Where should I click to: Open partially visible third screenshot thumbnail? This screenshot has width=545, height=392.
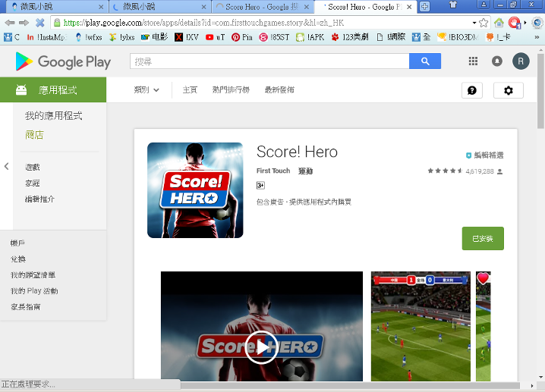[483, 326]
